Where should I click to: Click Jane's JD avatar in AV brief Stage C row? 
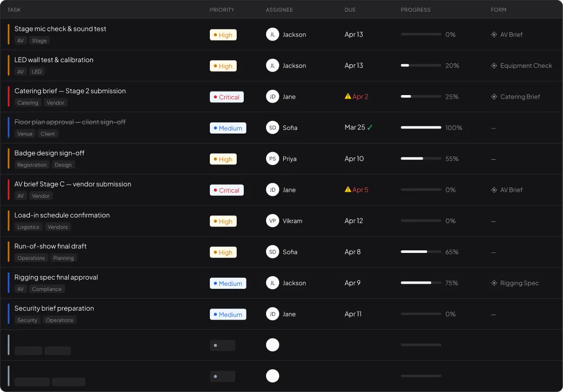(x=273, y=190)
